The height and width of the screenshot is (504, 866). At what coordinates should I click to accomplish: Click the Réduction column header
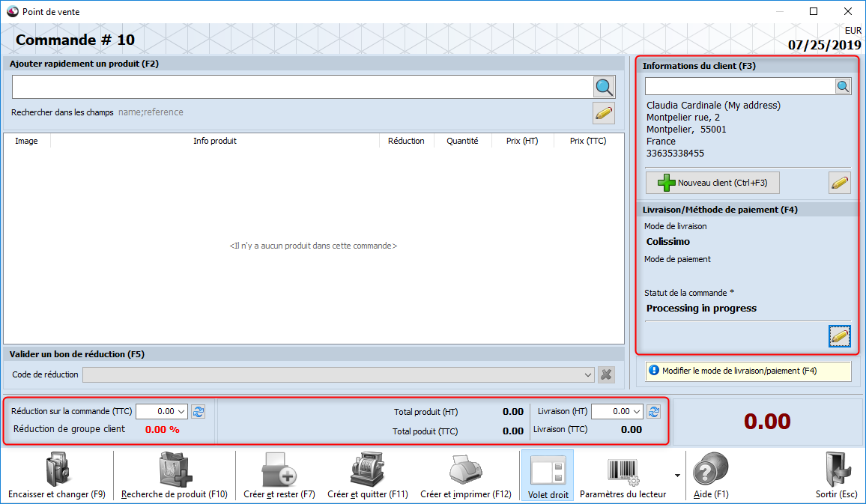pos(406,141)
